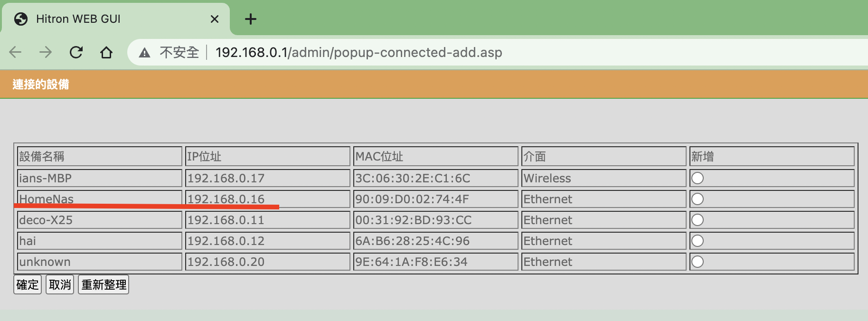Click the browser forward arrow

[46, 52]
